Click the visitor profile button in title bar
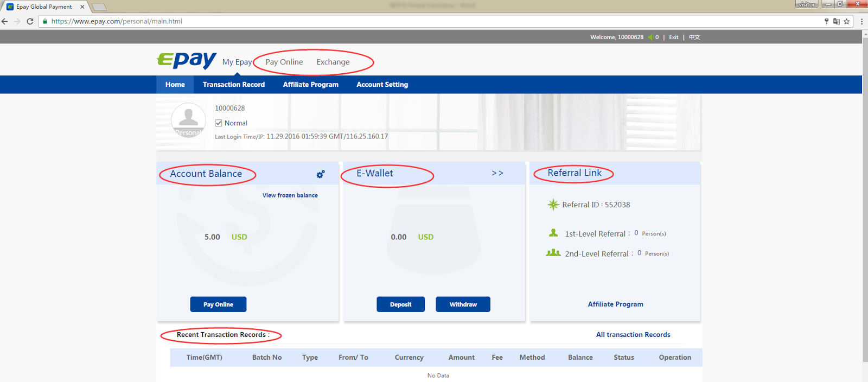868x382 pixels. click(x=807, y=4)
